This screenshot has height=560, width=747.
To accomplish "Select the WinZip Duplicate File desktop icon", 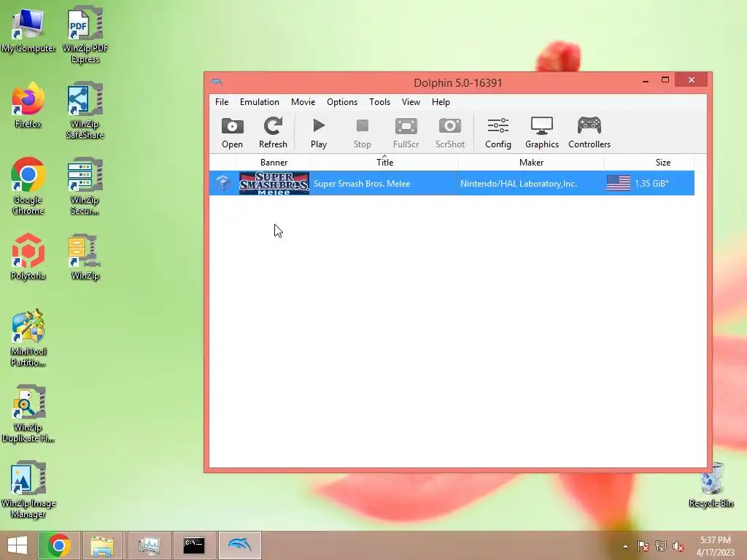I will point(28,413).
